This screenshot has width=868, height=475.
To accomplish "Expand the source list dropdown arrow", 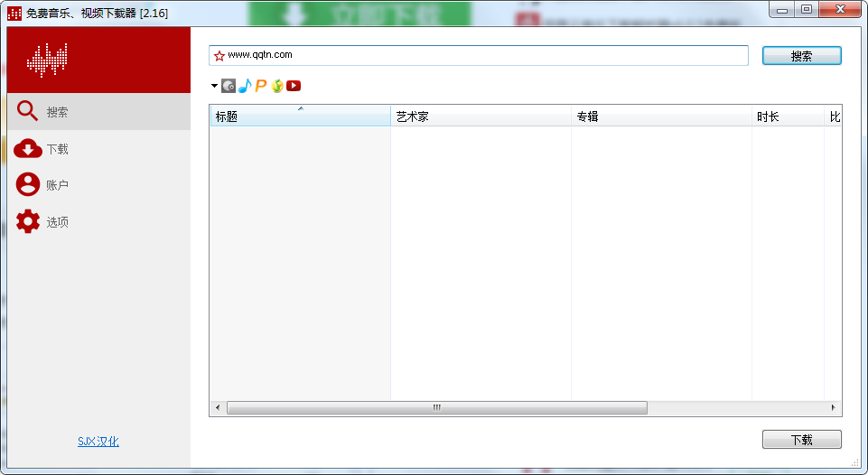I will [214, 86].
